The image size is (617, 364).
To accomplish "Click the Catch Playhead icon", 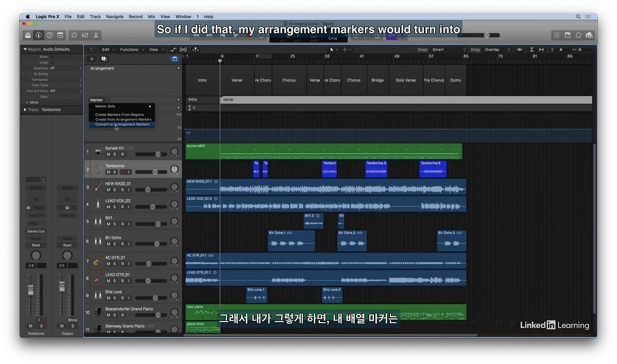I will click(x=195, y=50).
